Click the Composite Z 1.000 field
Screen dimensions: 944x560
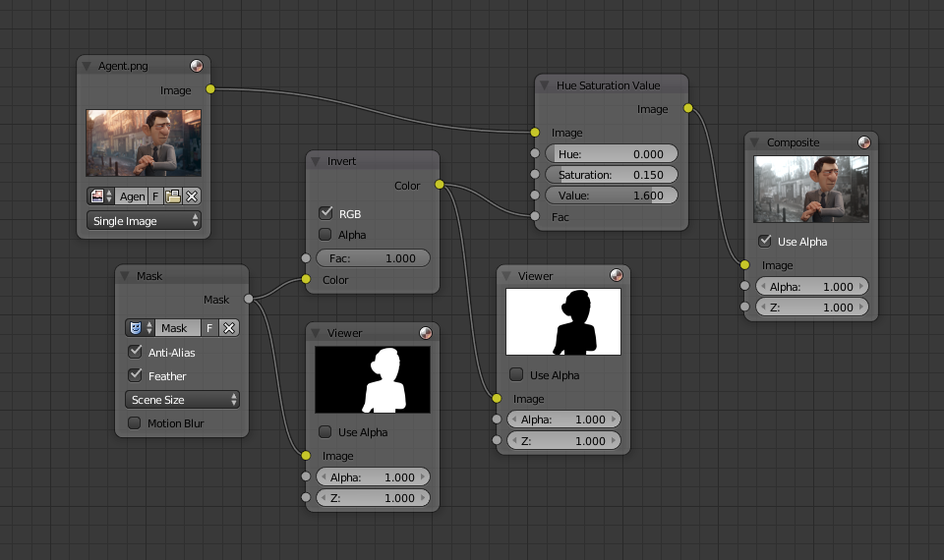coord(812,307)
